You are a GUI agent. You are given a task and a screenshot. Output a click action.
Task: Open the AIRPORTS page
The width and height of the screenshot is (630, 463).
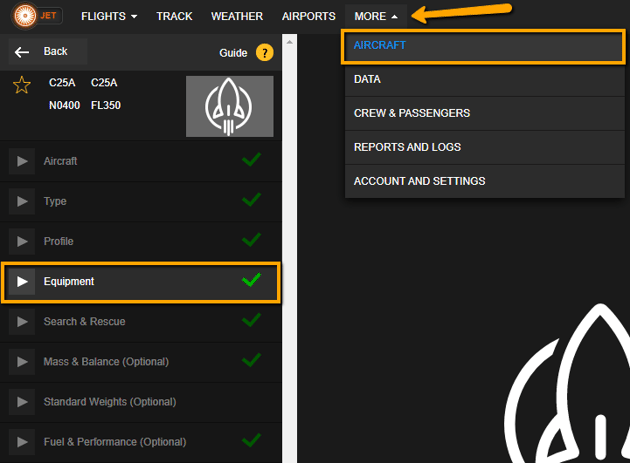tap(308, 17)
